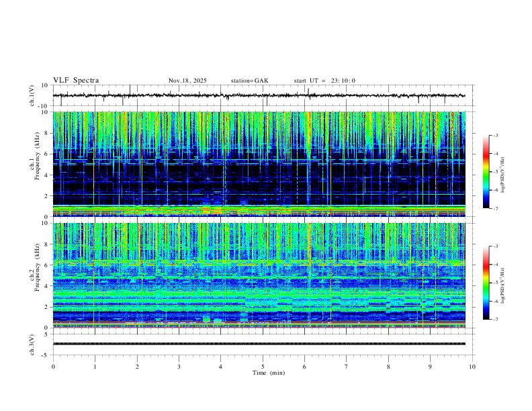Click the date 'Nov.18, 2025'
This screenshot has width=532, height=411.
coord(187,81)
